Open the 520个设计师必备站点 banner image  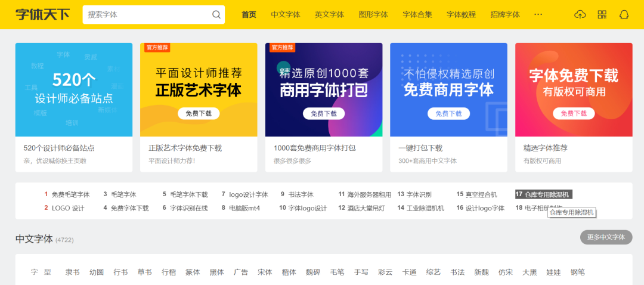(74, 89)
